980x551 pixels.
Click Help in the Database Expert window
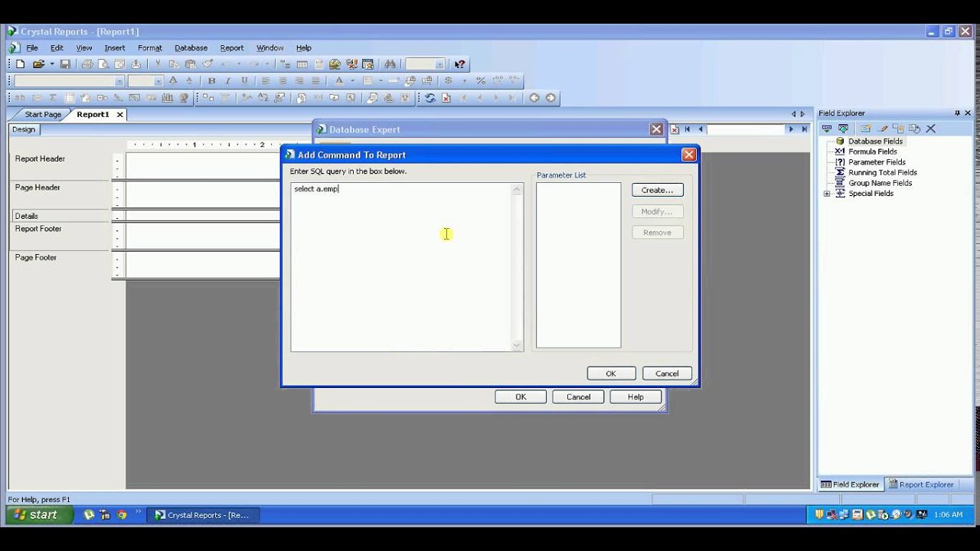point(635,396)
